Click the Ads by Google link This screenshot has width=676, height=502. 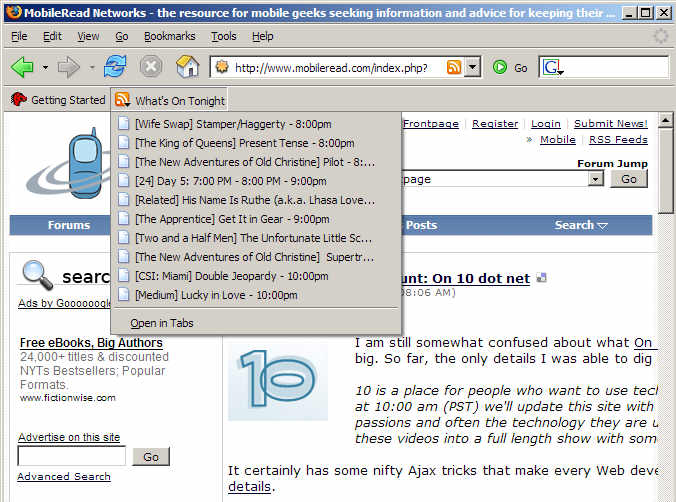click(64, 303)
